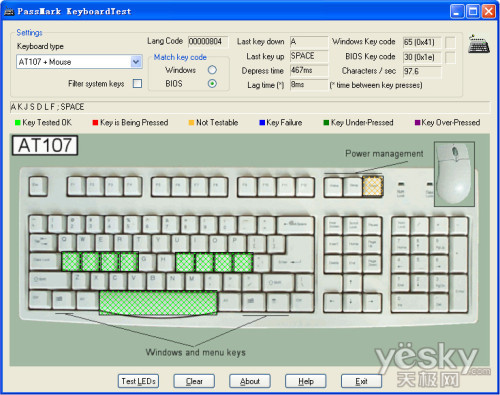Click the blue Key Failure swatch
The height and width of the screenshot is (395, 500).
(262, 123)
